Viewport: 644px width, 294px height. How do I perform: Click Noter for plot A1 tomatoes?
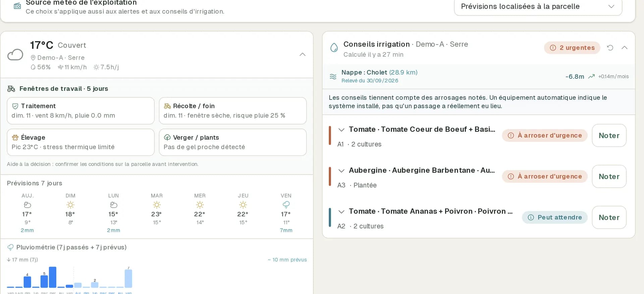609,136
